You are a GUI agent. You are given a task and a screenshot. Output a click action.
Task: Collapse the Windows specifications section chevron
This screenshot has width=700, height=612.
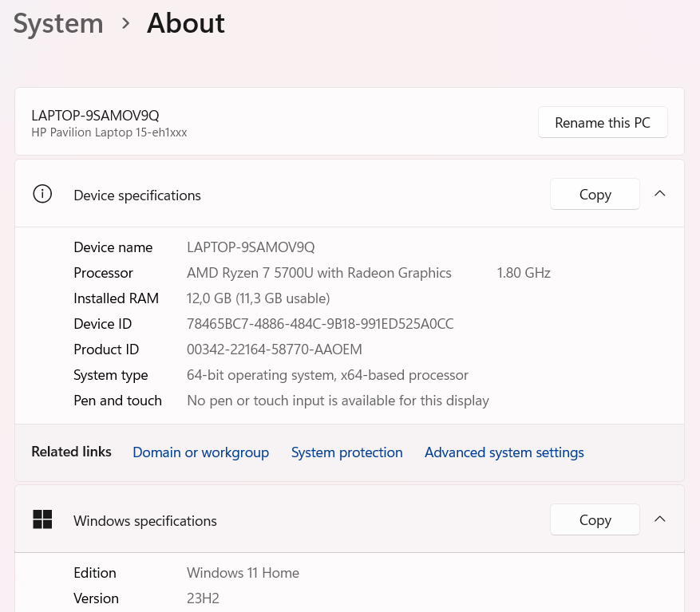click(x=660, y=519)
